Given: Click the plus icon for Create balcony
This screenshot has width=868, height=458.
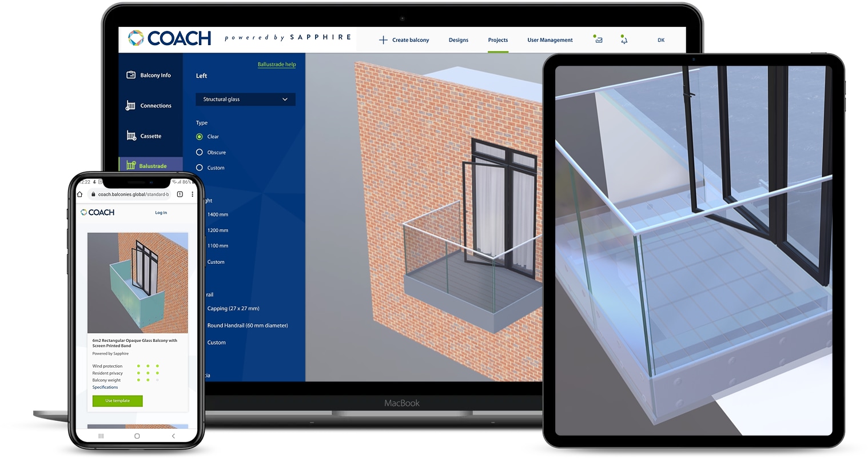Looking at the screenshot, I should tap(383, 40).
